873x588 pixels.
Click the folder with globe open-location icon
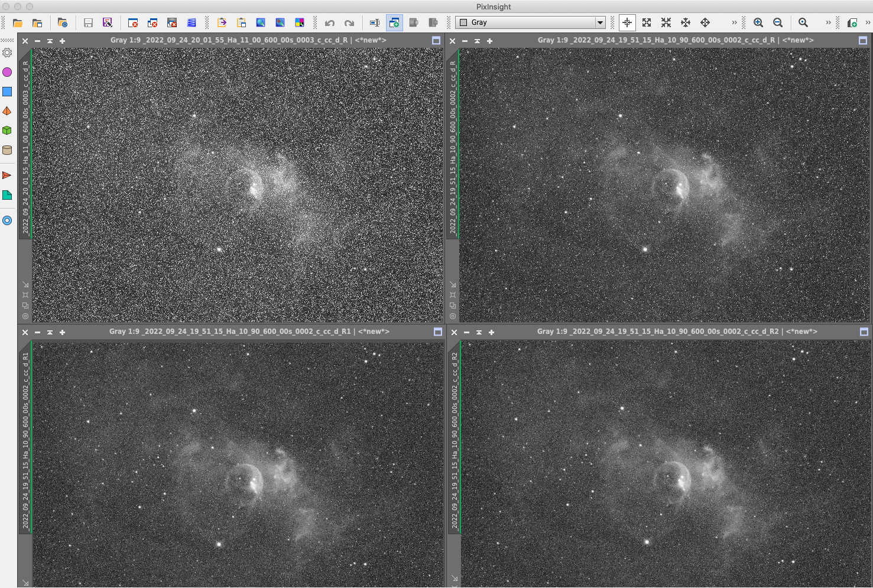pyautogui.click(x=63, y=23)
